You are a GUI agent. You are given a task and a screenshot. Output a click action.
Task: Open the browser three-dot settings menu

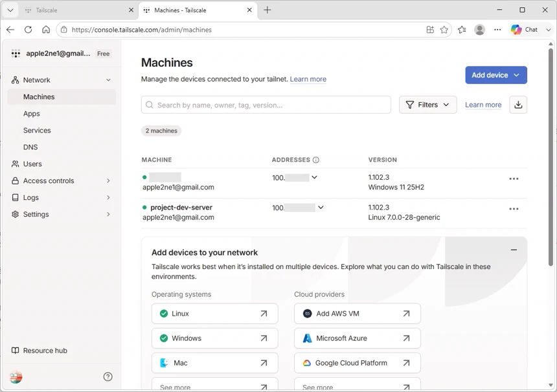(497, 30)
